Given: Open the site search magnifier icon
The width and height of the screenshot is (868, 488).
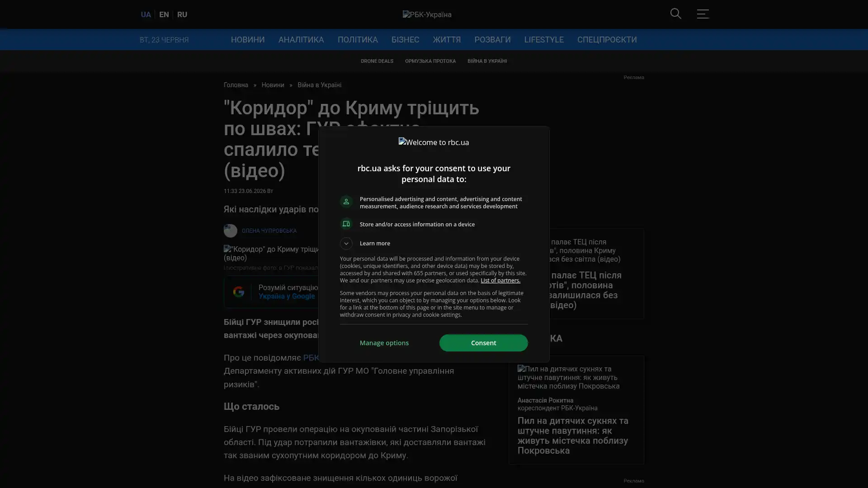Looking at the screenshot, I should pyautogui.click(x=676, y=14).
